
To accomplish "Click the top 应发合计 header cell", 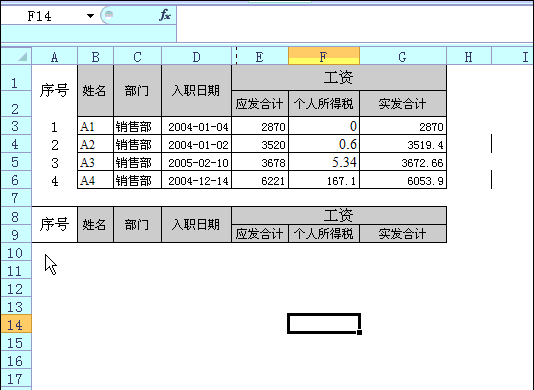I will click(260, 104).
